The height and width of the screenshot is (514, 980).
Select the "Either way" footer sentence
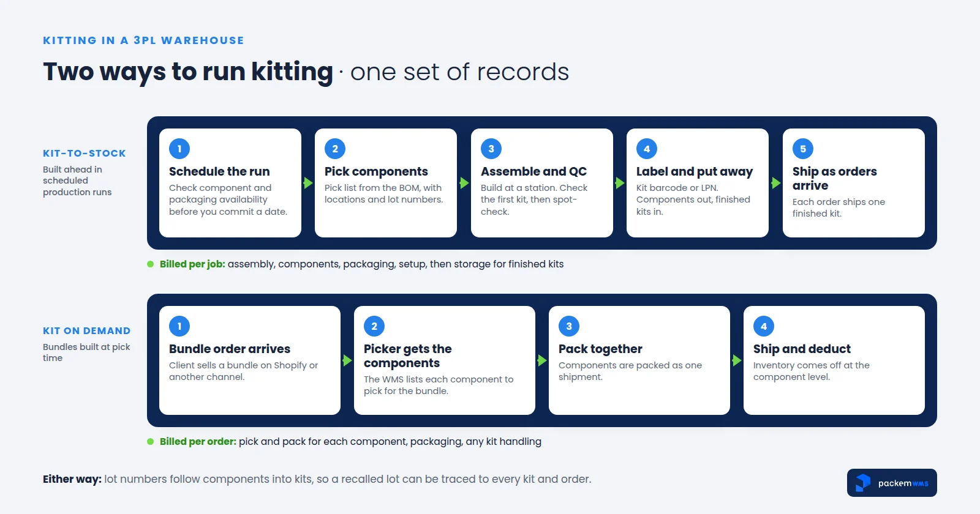[317, 479]
